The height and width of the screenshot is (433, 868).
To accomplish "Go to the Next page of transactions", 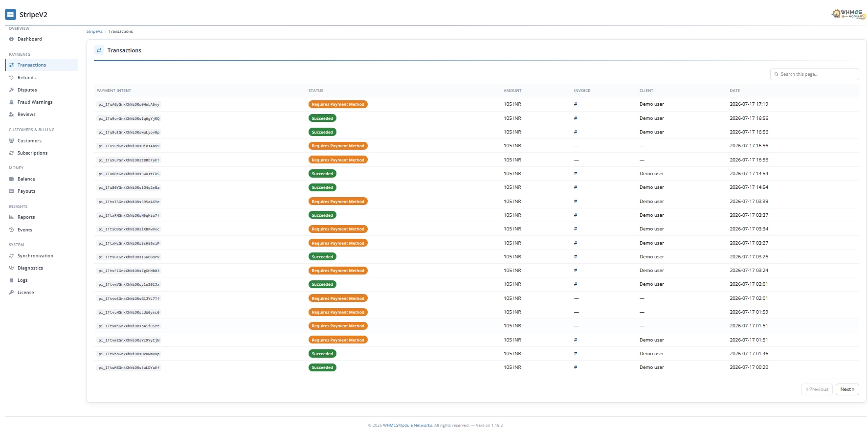I will tap(847, 389).
